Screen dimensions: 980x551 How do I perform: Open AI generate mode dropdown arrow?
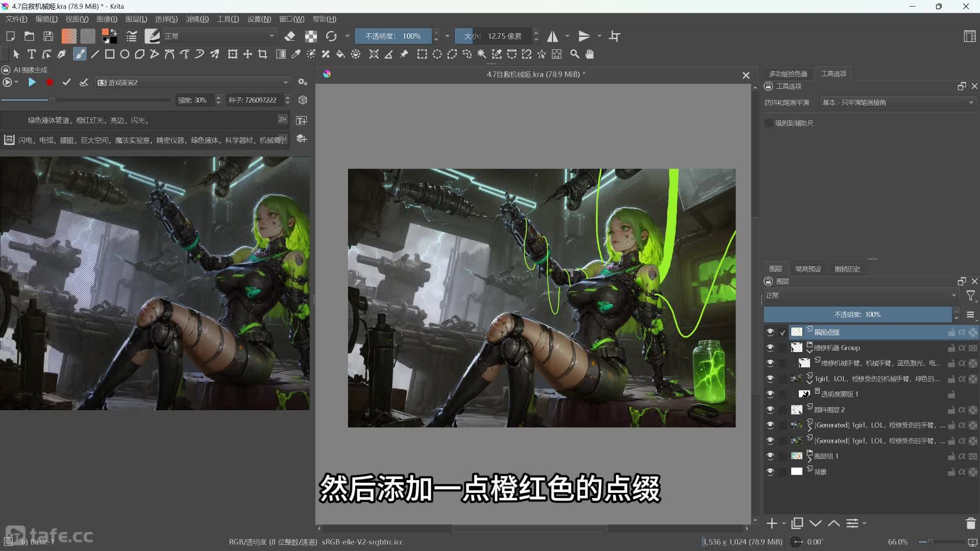coord(17,82)
